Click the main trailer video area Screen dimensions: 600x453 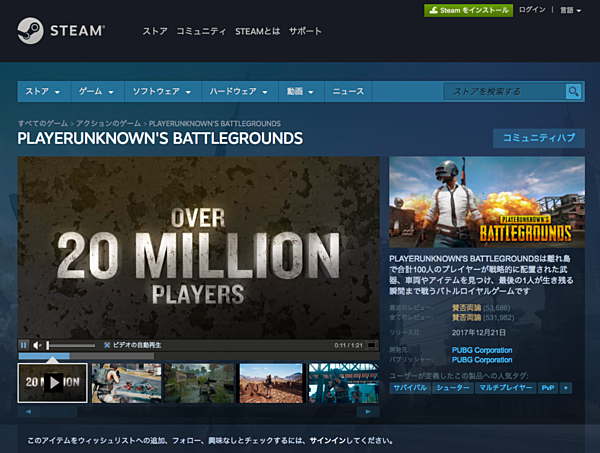198,248
